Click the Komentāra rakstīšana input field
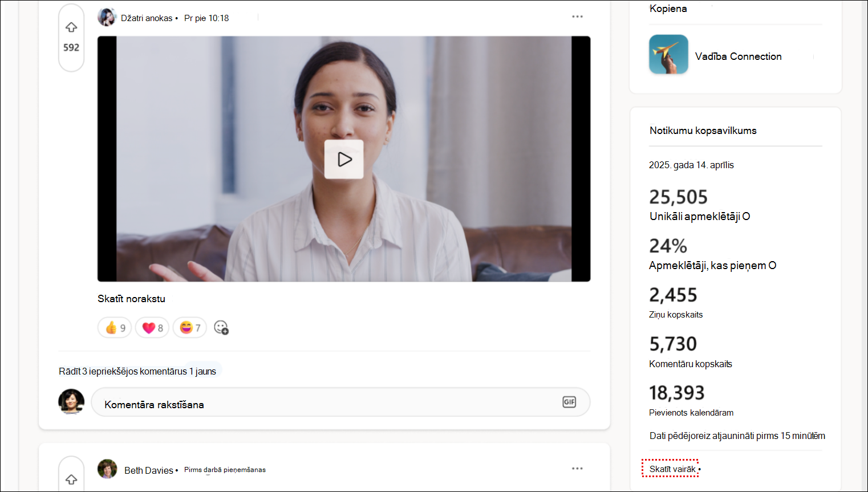This screenshot has height=492, width=868. tap(340, 402)
